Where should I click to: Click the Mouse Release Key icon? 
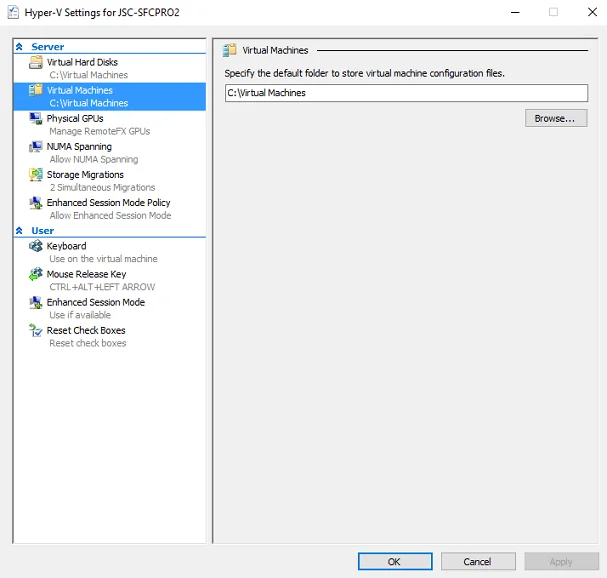click(x=36, y=274)
